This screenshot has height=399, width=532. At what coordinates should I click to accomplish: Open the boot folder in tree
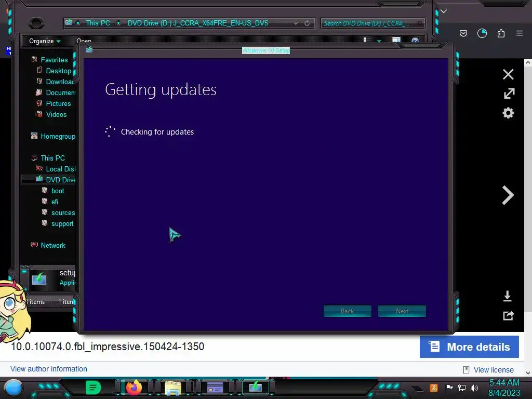[x=58, y=191]
